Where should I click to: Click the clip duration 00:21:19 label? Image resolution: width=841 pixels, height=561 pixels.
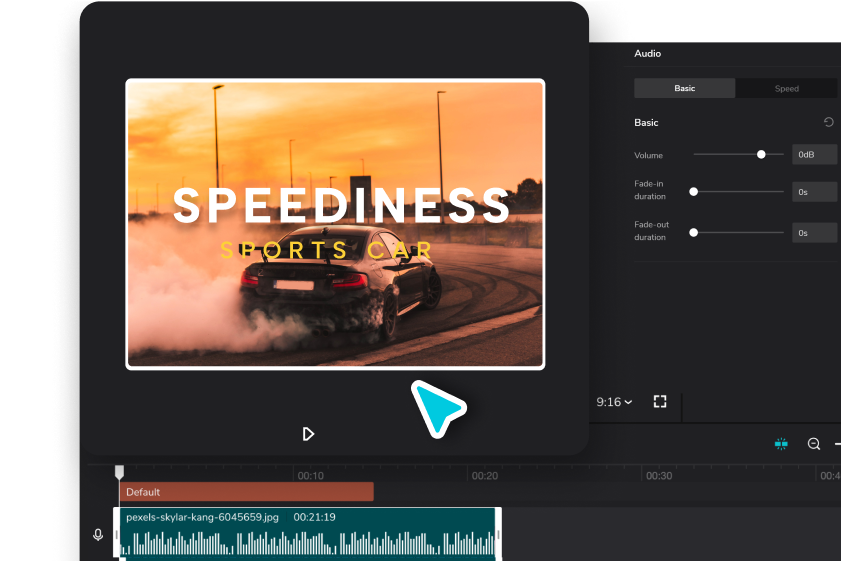pyautogui.click(x=314, y=517)
